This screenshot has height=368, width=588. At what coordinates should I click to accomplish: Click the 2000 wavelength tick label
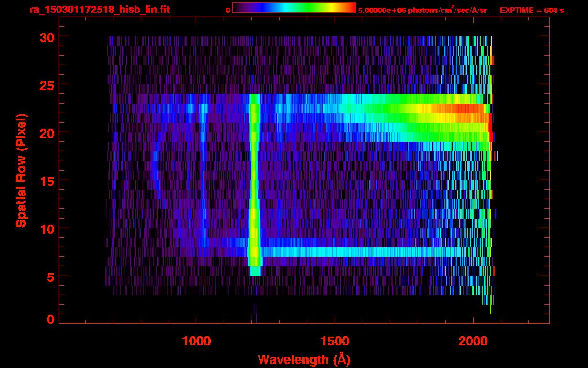[473, 341]
